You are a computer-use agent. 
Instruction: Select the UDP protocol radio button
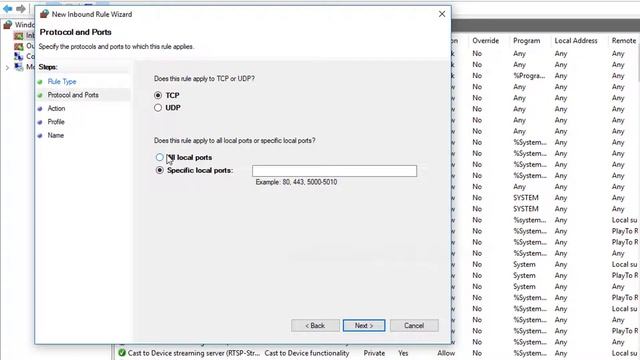[x=158, y=108]
